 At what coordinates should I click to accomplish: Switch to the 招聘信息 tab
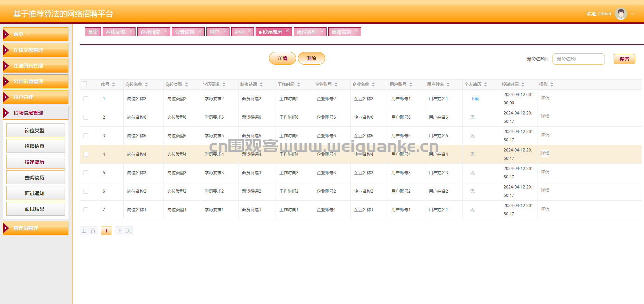point(341,32)
